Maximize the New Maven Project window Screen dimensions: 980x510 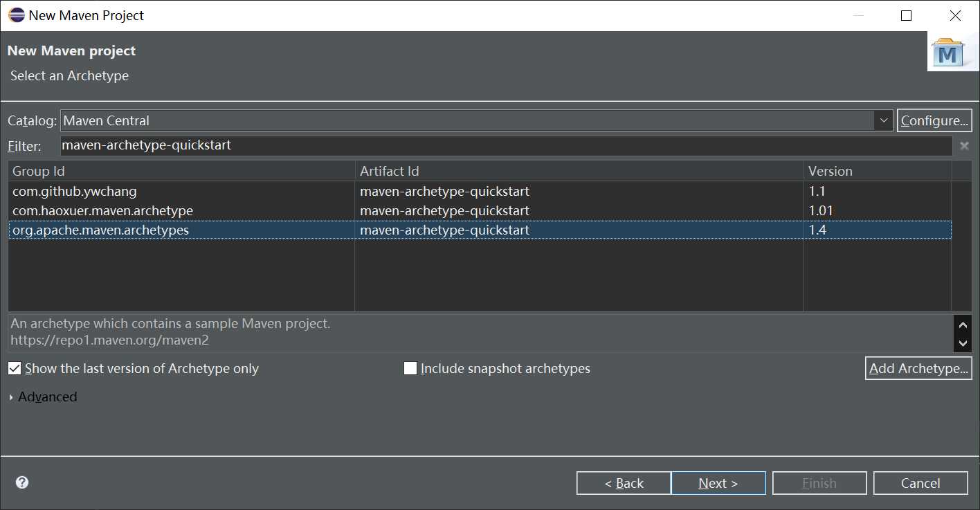pyautogui.click(x=906, y=15)
